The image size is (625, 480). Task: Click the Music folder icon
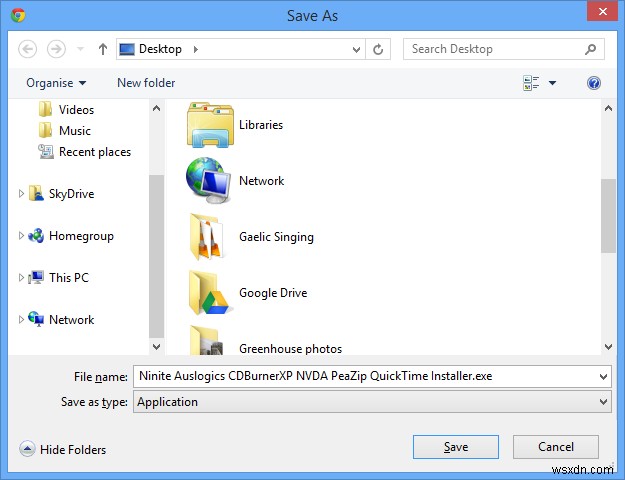[x=45, y=130]
